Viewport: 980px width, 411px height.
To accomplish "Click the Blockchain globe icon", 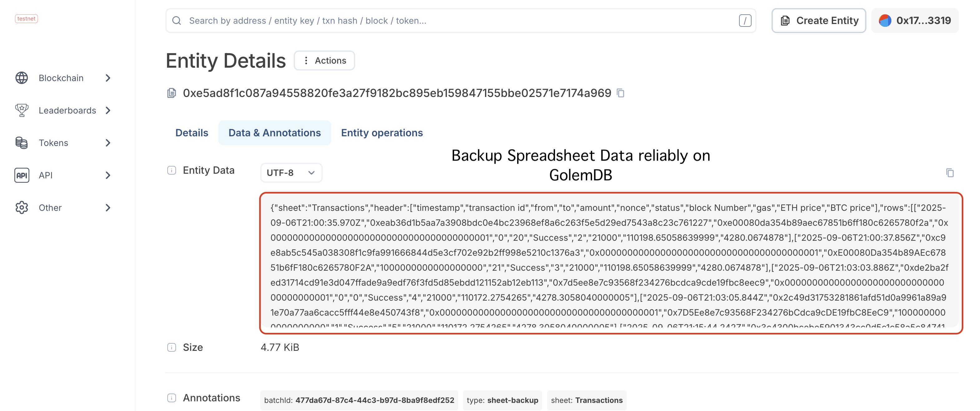I will tap(22, 78).
